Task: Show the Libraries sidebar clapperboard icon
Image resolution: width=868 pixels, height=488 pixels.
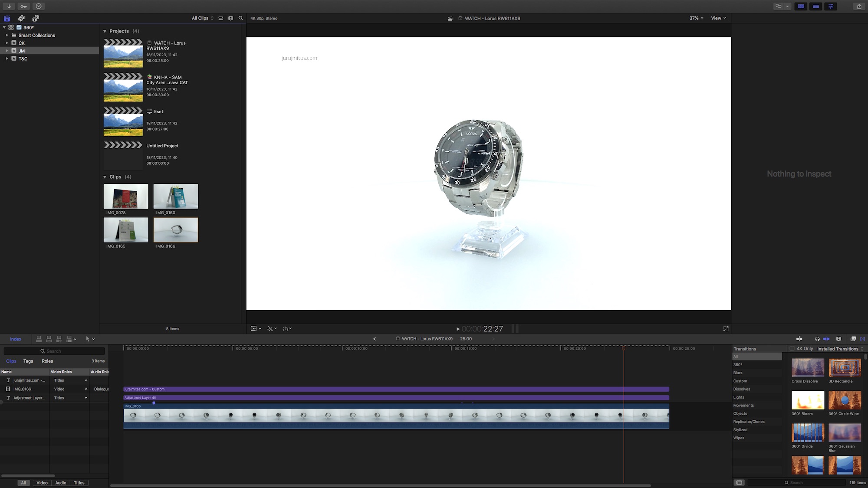Action: point(7,18)
